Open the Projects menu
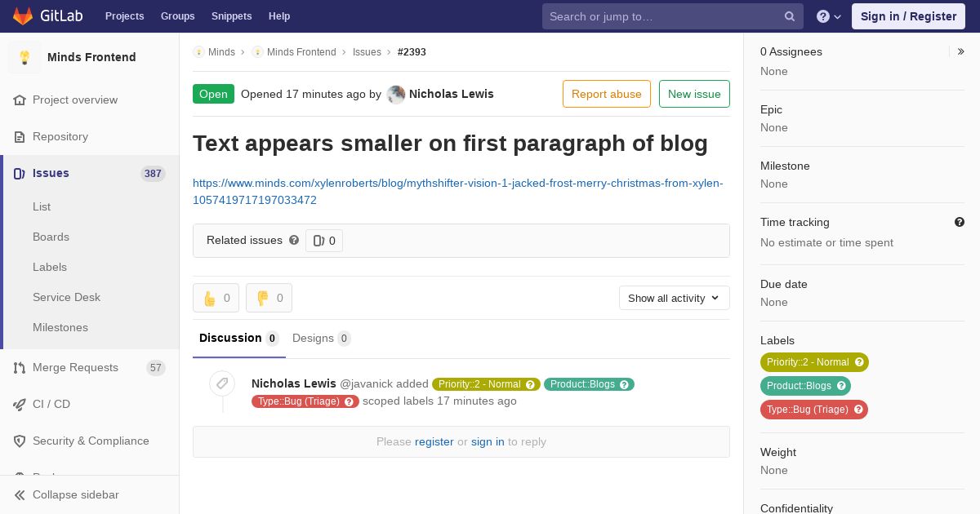 [125, 16]
